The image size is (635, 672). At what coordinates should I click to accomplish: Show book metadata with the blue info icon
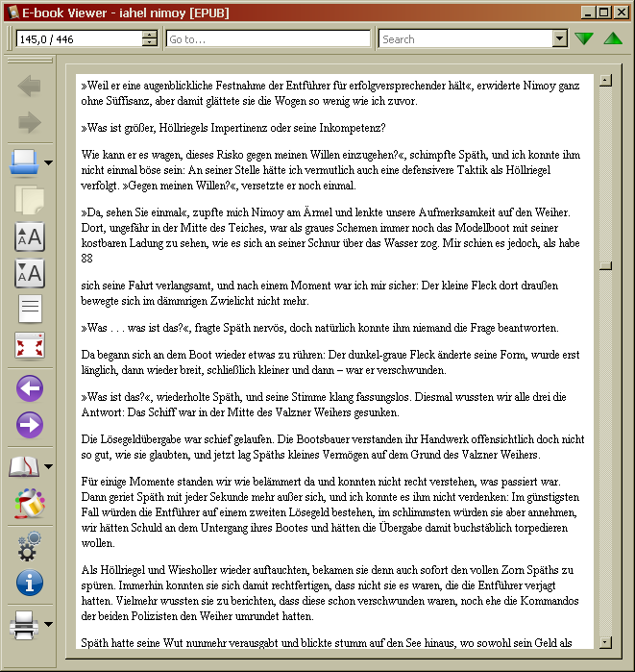tap(30, 583)
